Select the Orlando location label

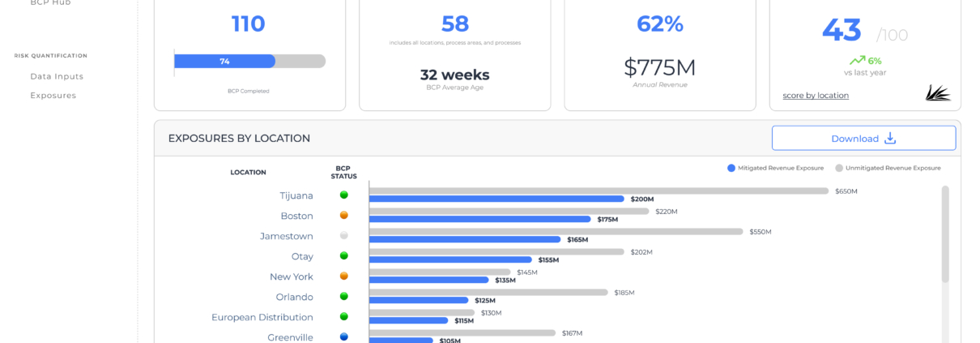click(295, 297)
